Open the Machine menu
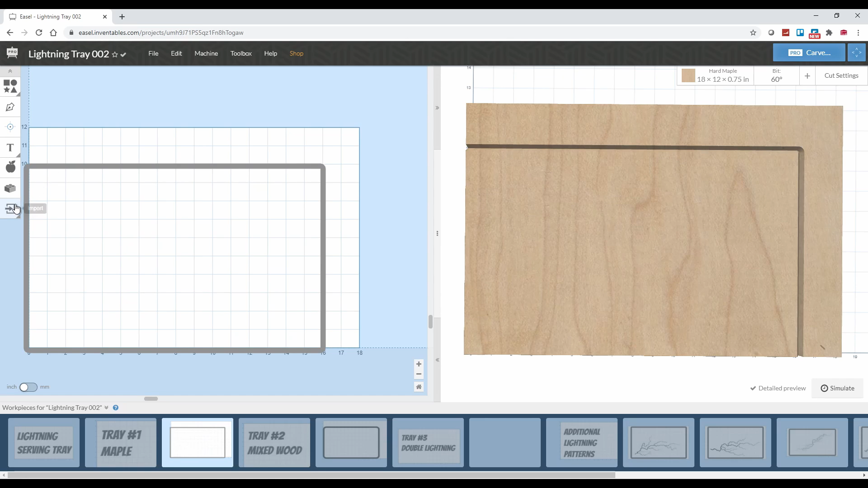Viewport: 868px width, 488px height. [206, 53]
